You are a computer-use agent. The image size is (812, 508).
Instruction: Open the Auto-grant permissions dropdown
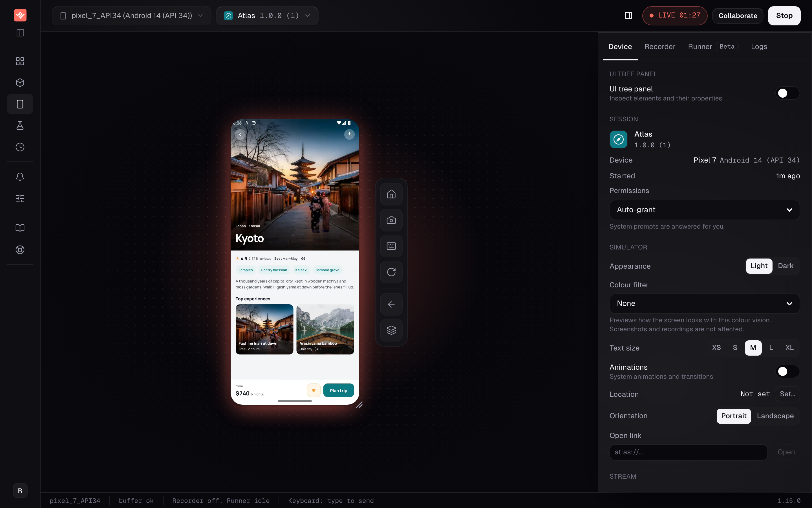[705, 210]
